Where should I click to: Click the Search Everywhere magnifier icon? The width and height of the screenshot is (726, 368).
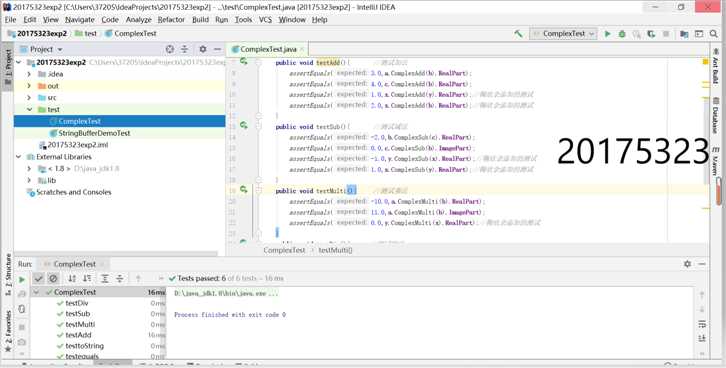[713, 34]
